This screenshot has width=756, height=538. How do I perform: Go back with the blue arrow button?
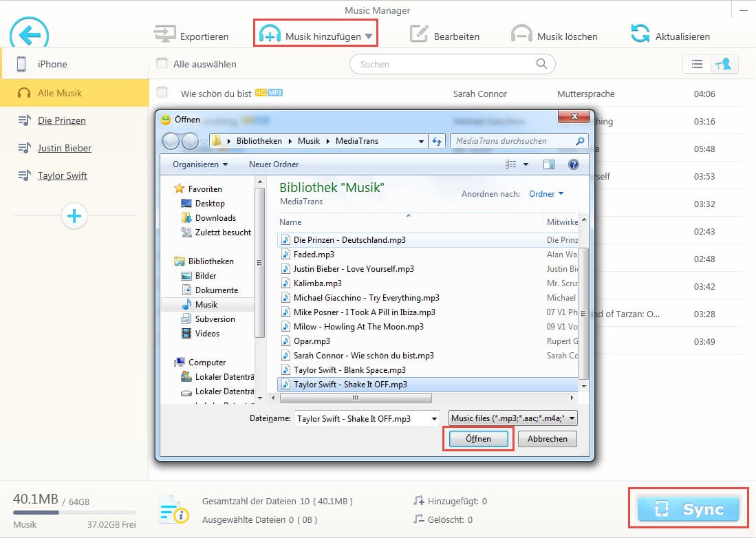click(29, 34)
